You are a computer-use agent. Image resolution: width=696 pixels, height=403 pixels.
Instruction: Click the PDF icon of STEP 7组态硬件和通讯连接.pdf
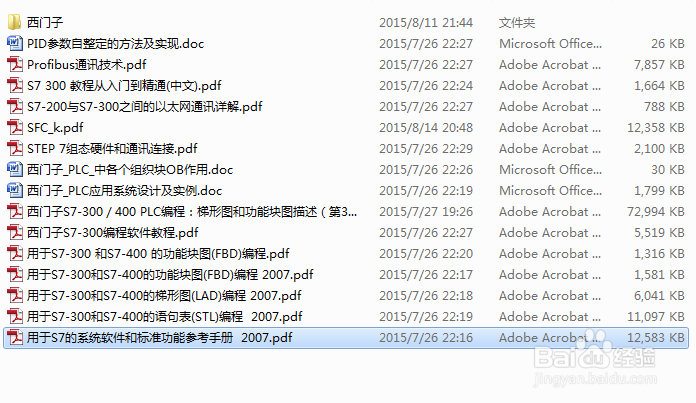[15, 148]
